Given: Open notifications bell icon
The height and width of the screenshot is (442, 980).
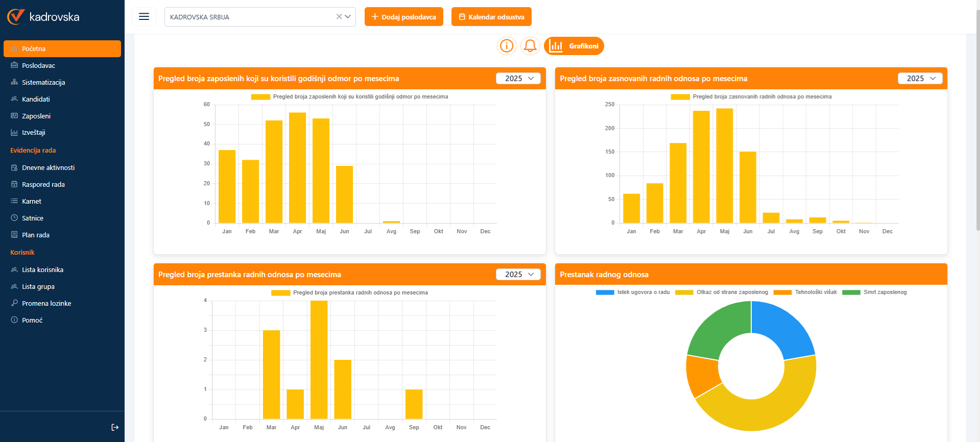Looking at the screenshot, I should [530, 46].
